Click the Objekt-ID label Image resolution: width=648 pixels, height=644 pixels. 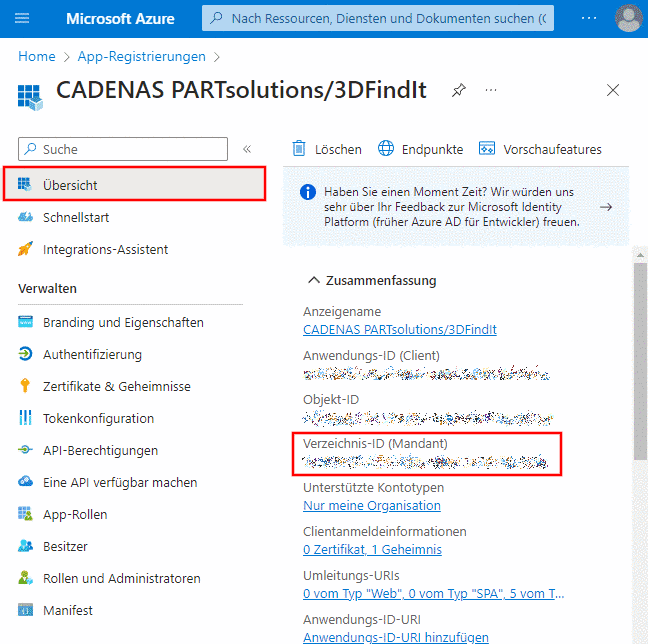(331, 399)
